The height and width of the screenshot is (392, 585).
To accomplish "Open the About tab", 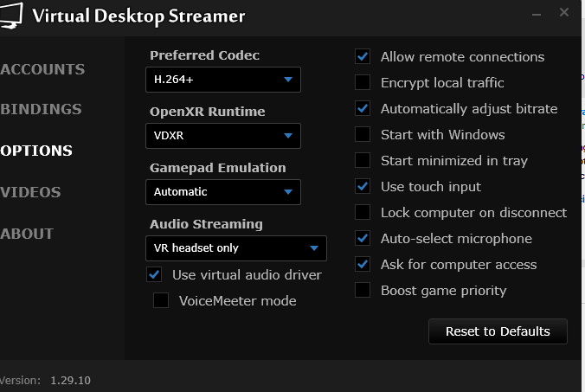I will (27, 234).
